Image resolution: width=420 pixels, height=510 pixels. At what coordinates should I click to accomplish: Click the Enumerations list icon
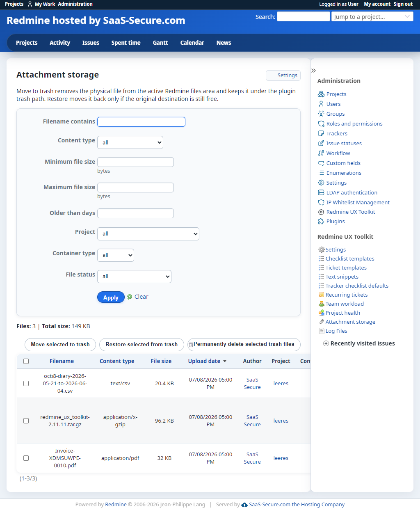point(321,173)
